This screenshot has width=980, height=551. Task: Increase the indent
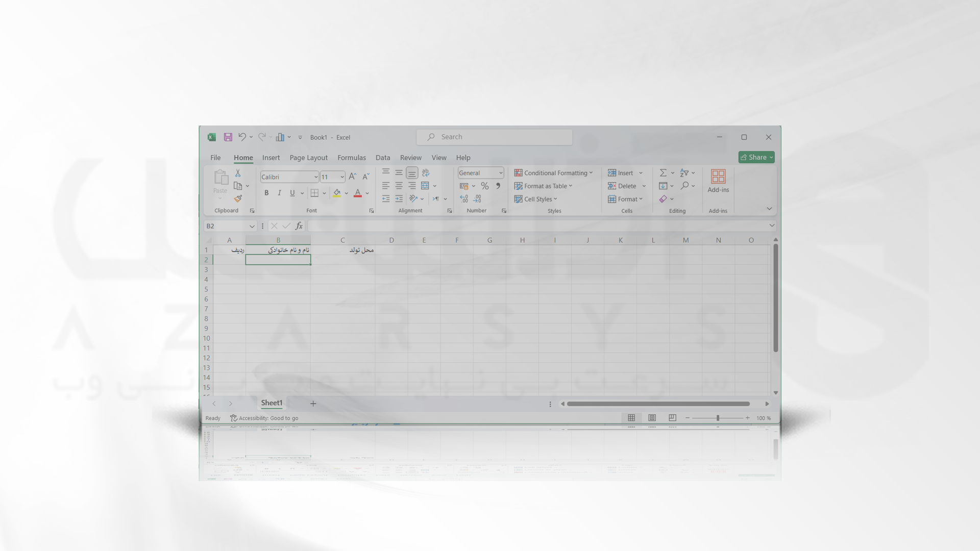pyautogui.click(x=399, y=198)
